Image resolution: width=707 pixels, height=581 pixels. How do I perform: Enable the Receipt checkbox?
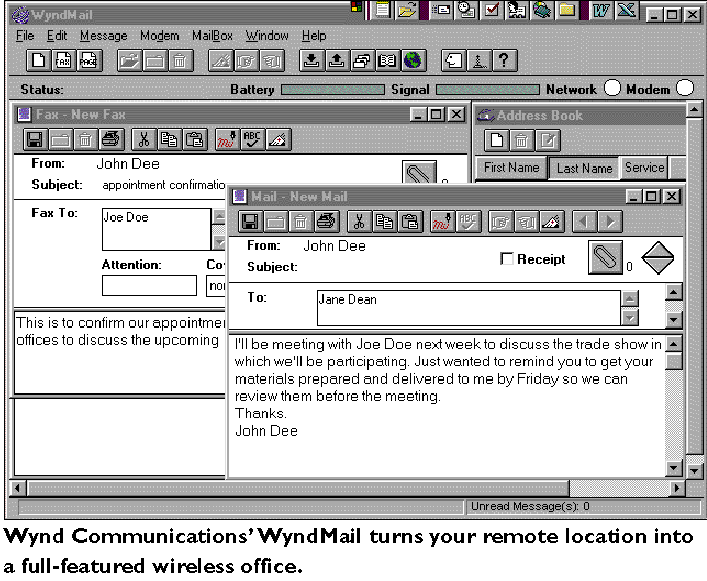(x=507, y=259)
